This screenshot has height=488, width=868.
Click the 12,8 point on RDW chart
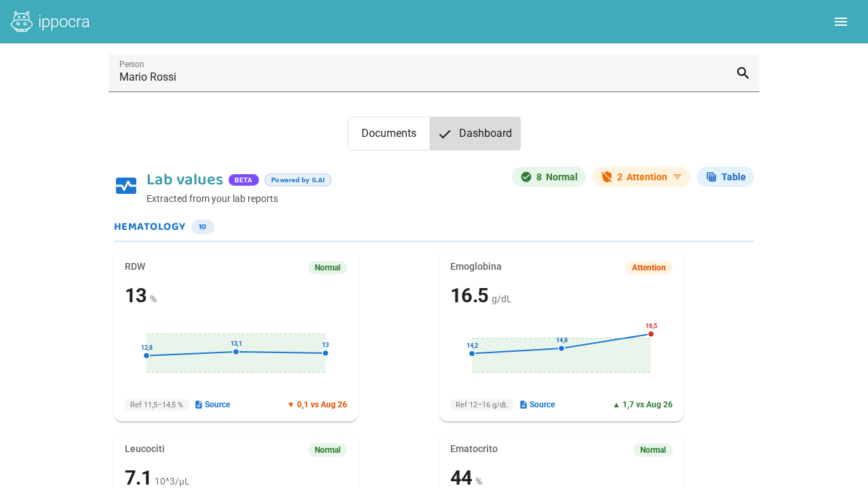pyautogui.click(x=146, y=356)
